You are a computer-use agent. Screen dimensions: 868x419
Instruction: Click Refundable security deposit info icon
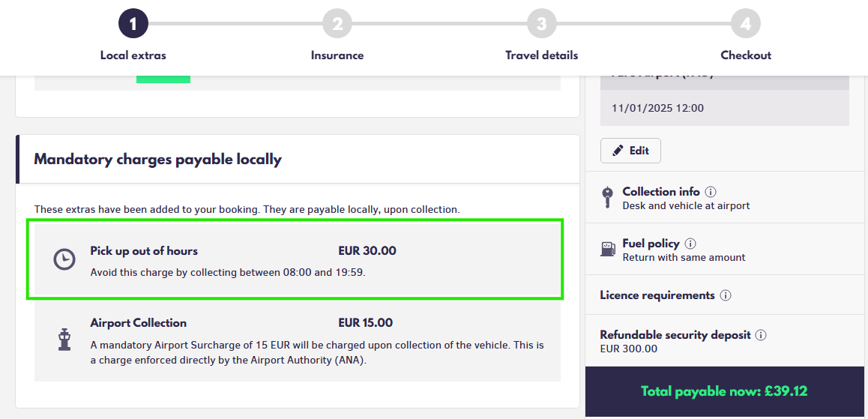pos(761,335)
